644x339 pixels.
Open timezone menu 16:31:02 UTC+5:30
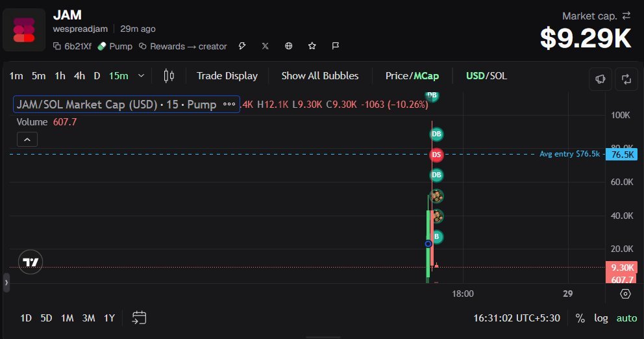pos(517,318)
